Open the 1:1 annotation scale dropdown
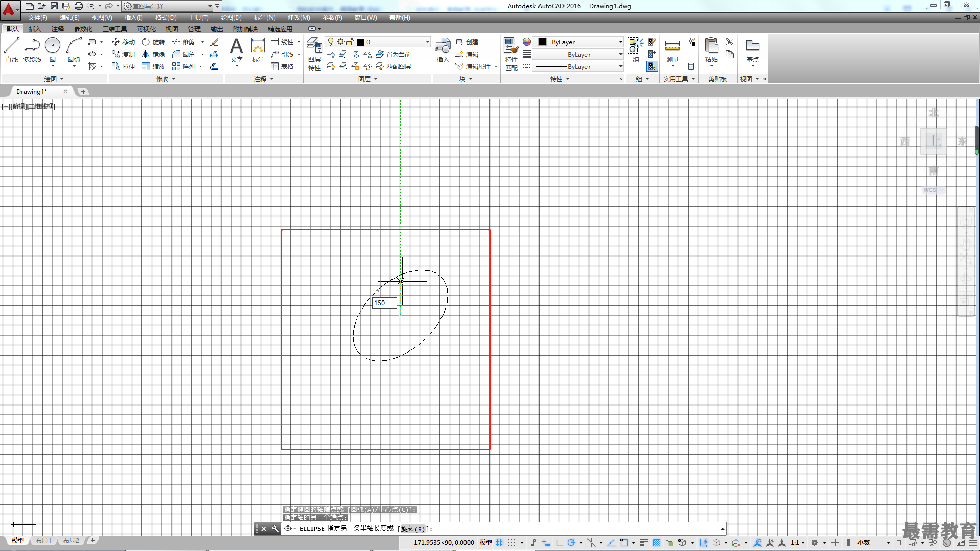The height and width of the screenshot is (551, 980). (x=799, y=542)
